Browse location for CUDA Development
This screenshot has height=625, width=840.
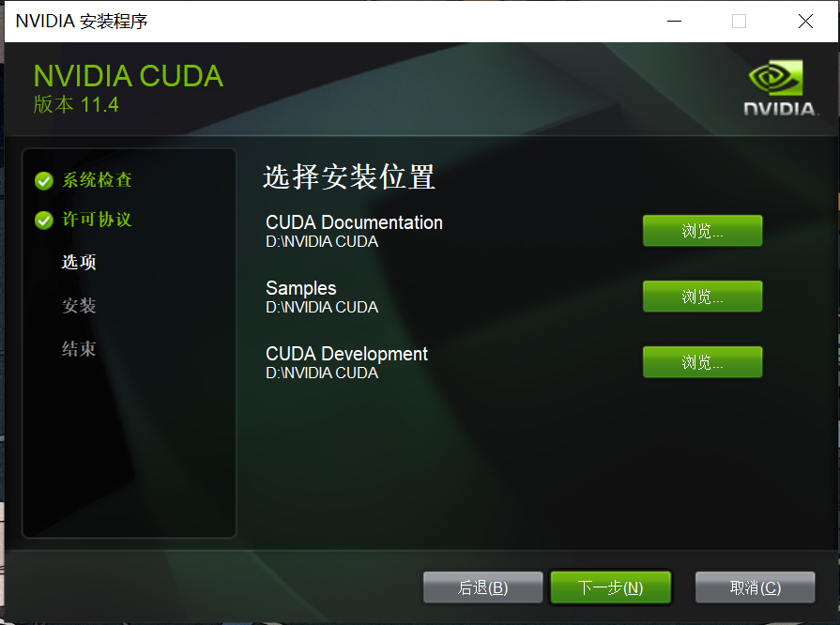click(702, 362)
